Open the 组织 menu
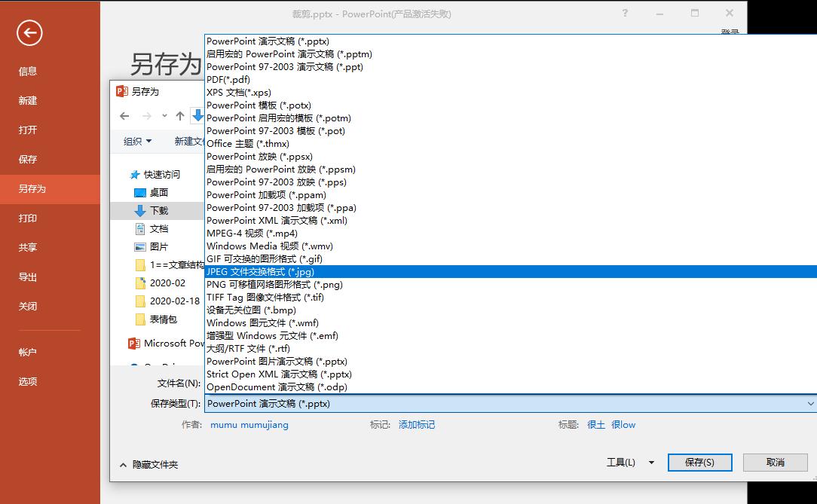 138,141
